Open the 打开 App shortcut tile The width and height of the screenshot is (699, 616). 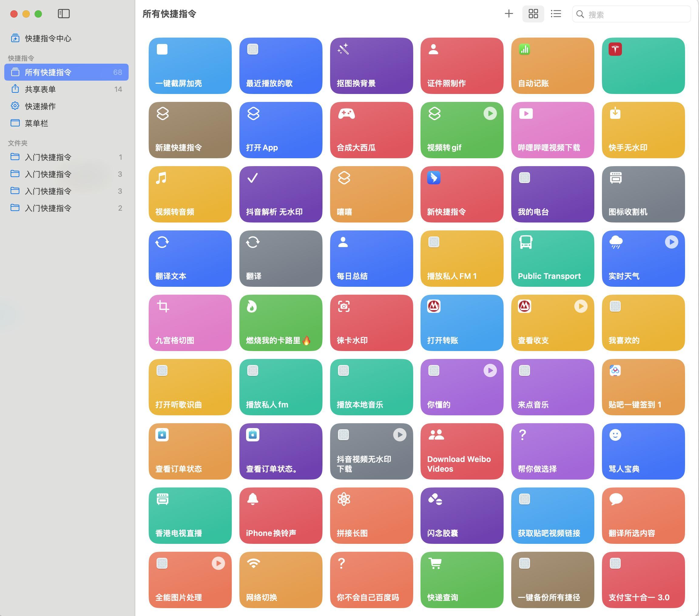(x=280, y=130)
